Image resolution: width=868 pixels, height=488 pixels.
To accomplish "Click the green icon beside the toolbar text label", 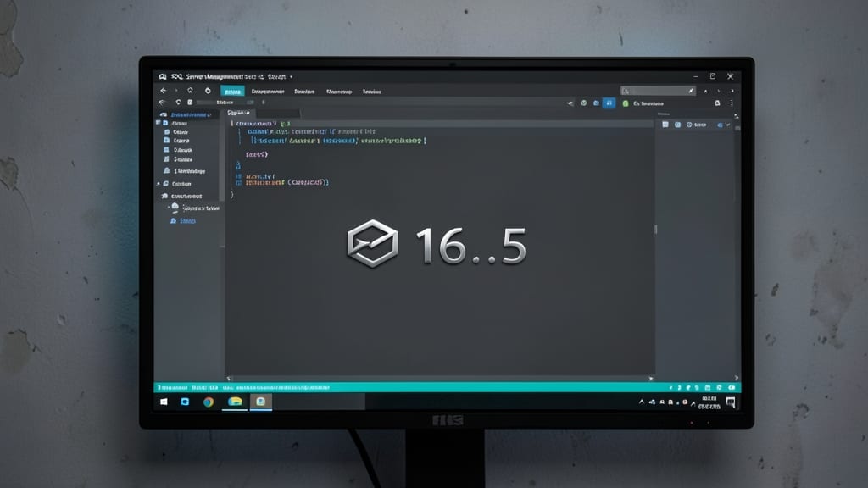I will [626, 103].
